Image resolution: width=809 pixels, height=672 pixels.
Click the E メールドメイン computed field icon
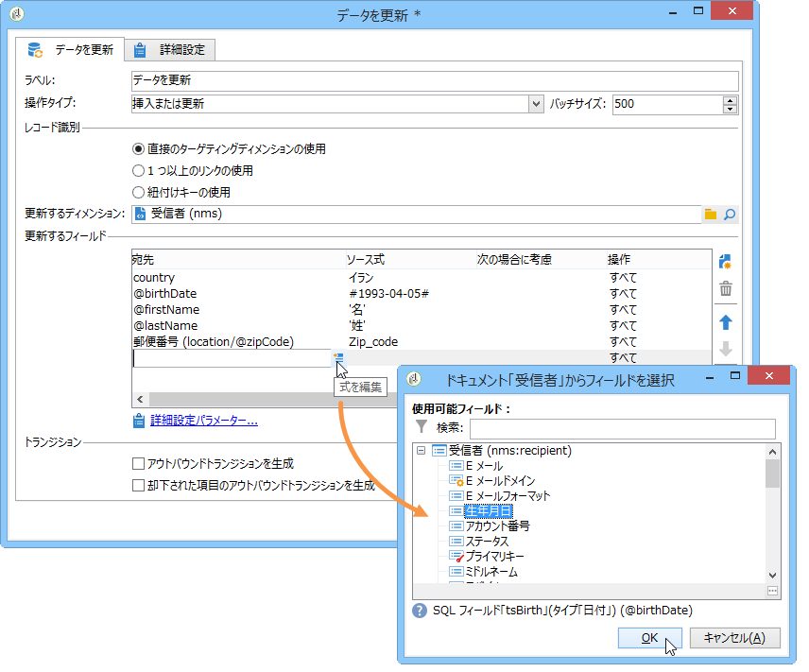point(456,481)
